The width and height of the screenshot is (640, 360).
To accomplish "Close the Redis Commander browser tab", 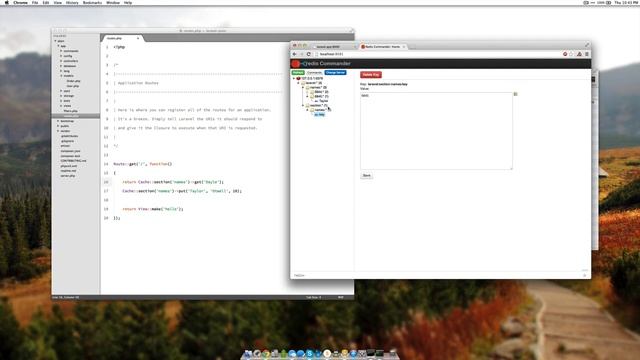I will tap(404, 47).
